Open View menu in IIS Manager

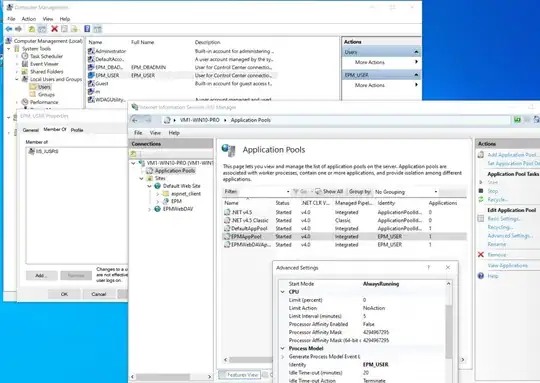pyautogui.click(x=155, y=133)
